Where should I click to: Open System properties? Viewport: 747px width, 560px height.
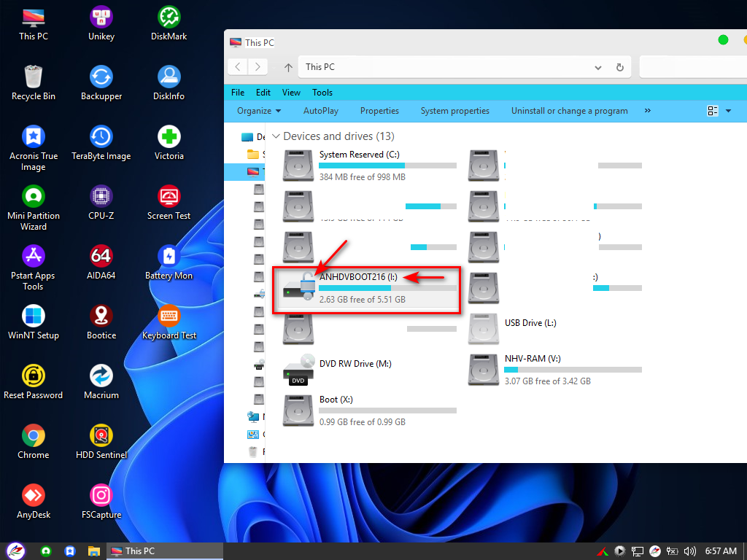[455, 111]
